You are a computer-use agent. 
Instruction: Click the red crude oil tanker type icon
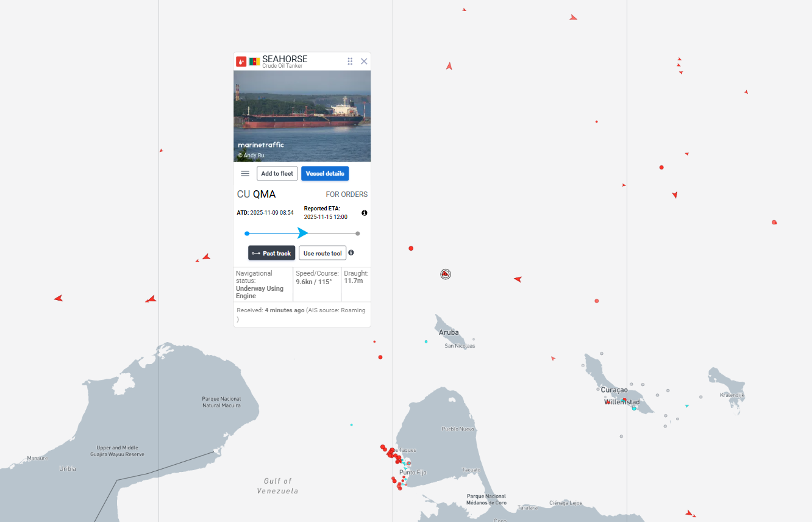coord(241,62)
